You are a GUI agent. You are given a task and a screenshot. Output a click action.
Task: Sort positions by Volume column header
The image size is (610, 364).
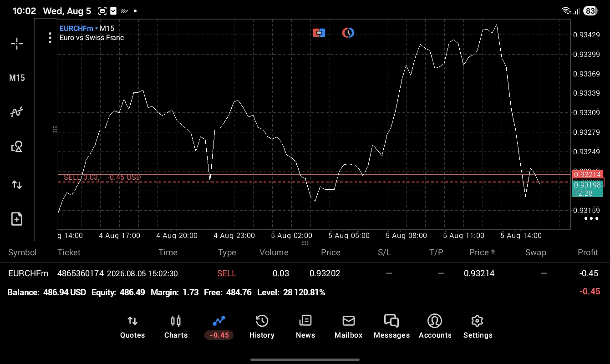[274, 253]
